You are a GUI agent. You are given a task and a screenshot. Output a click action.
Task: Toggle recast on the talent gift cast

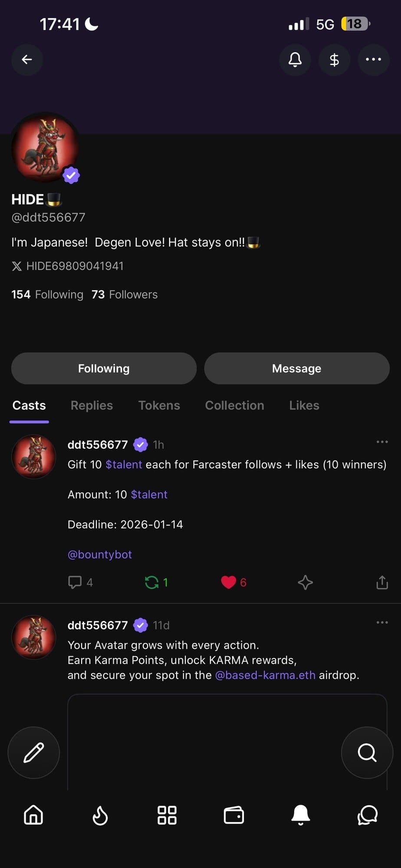(x=152, y=582)
